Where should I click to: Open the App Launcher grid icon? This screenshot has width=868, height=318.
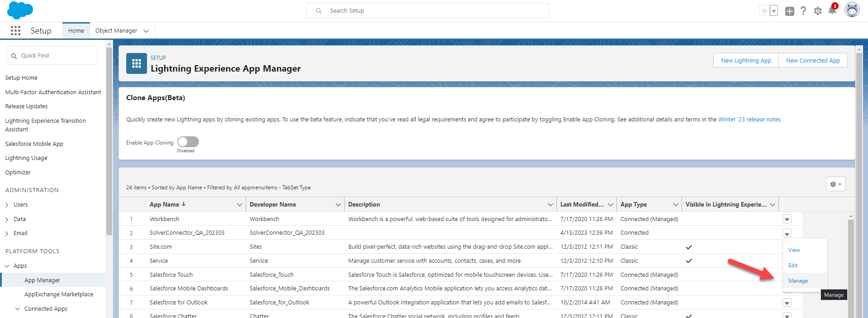click(x=15, y=30)
